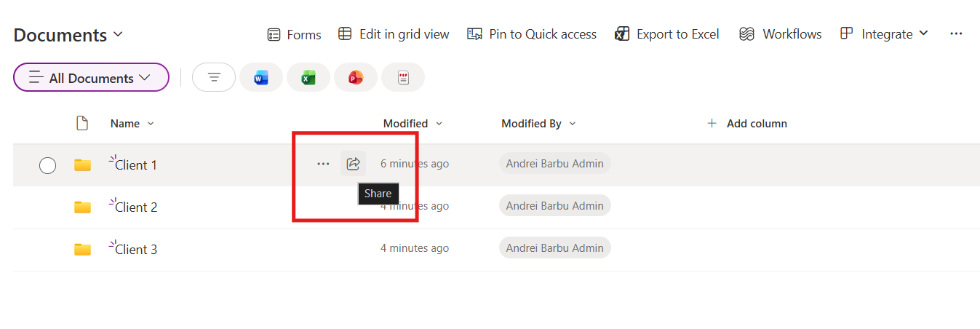Screen dimensions: 980x329
Task: Click Add column header
Action: click(747, 124)
